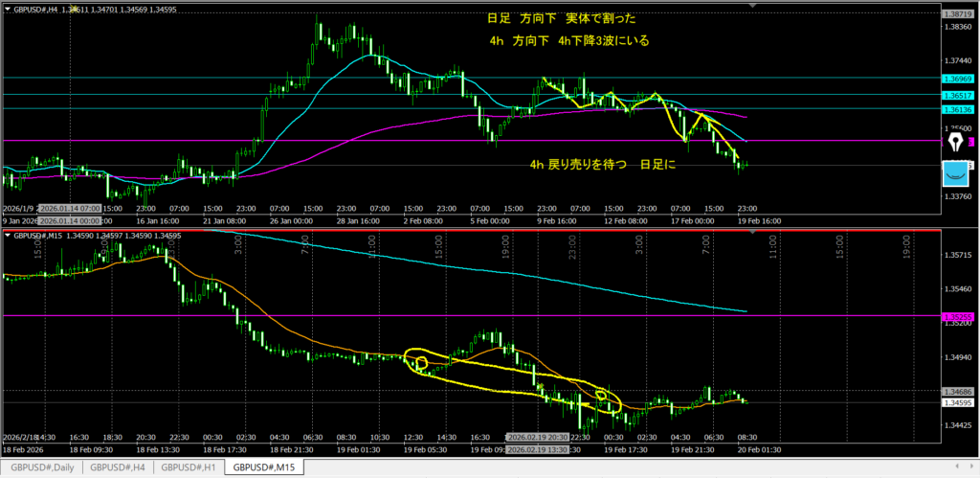Open the GBPUSD#,M15 chart title arrow
Image resolution: width=980 pixels, height=478 pixels.
(x=6, y=235)
